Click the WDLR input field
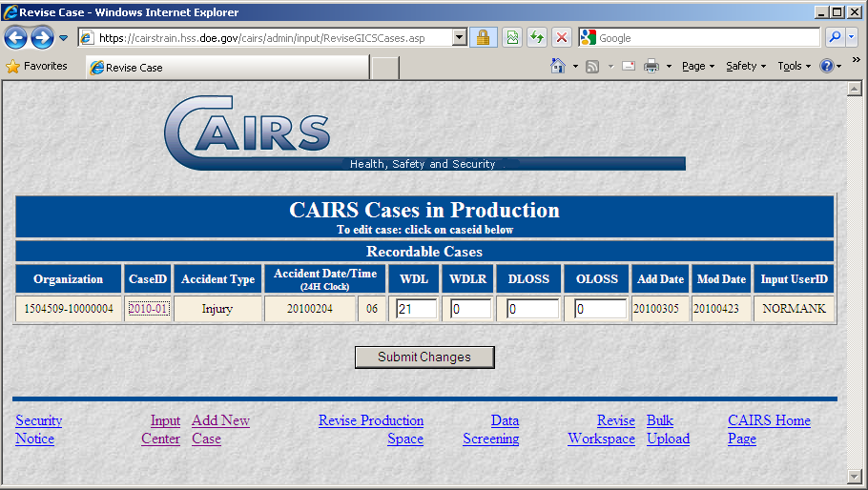The image size is (868, 490). (471, 309)
